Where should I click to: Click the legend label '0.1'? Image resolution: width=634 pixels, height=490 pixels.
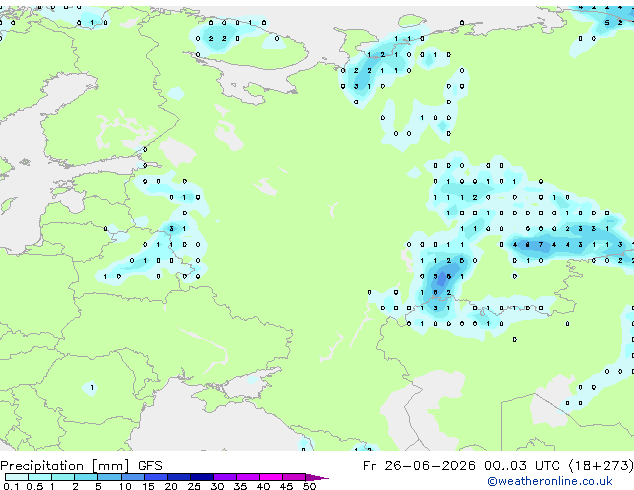(11, 486)
